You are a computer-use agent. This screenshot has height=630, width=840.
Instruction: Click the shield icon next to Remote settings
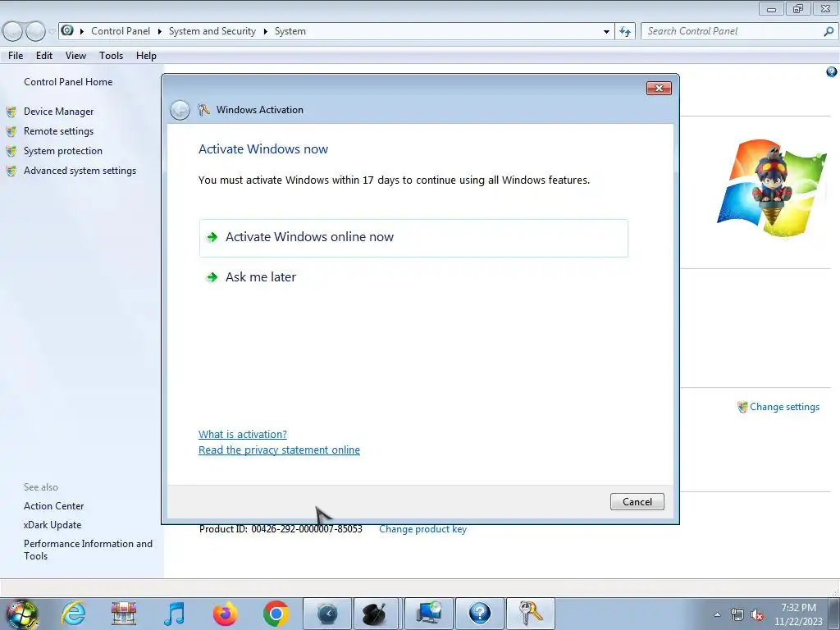tap(11, 132)
